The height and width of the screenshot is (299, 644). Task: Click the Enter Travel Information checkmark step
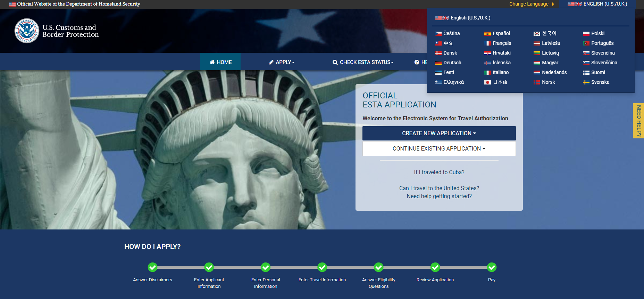pos(322,267)
